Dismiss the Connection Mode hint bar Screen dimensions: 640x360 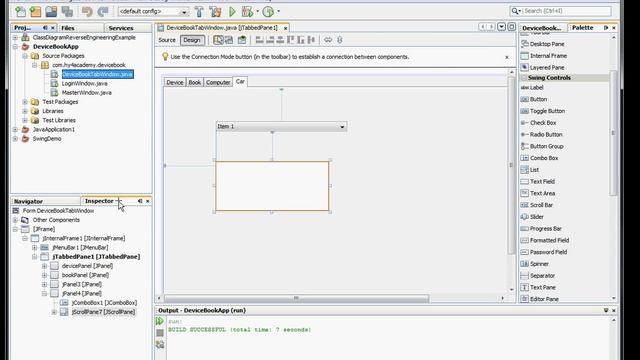(507, 57)
